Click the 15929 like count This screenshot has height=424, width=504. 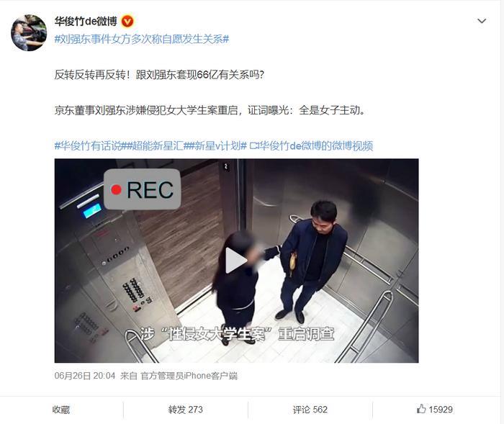click(x=441, y=410)
